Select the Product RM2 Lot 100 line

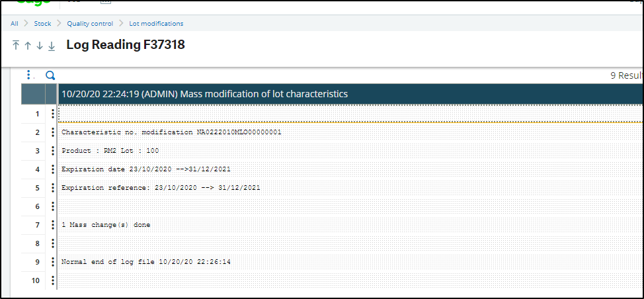click(x=110, y=151)
